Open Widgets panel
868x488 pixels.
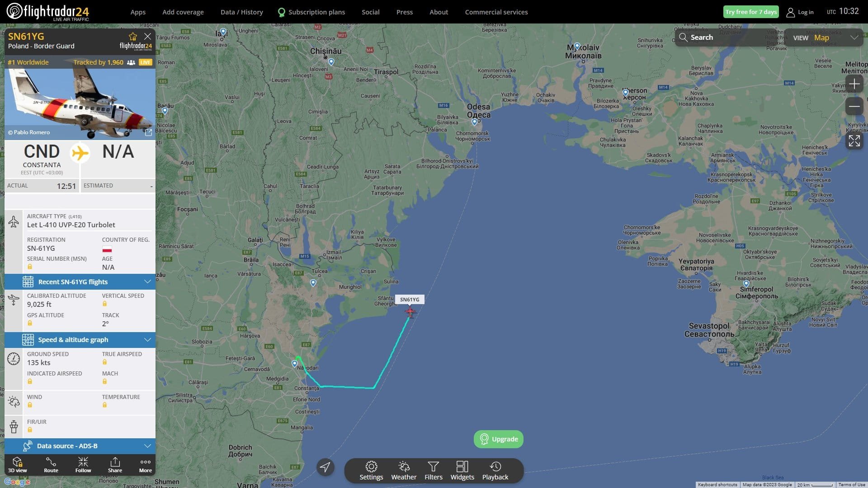tap(462, 470)
